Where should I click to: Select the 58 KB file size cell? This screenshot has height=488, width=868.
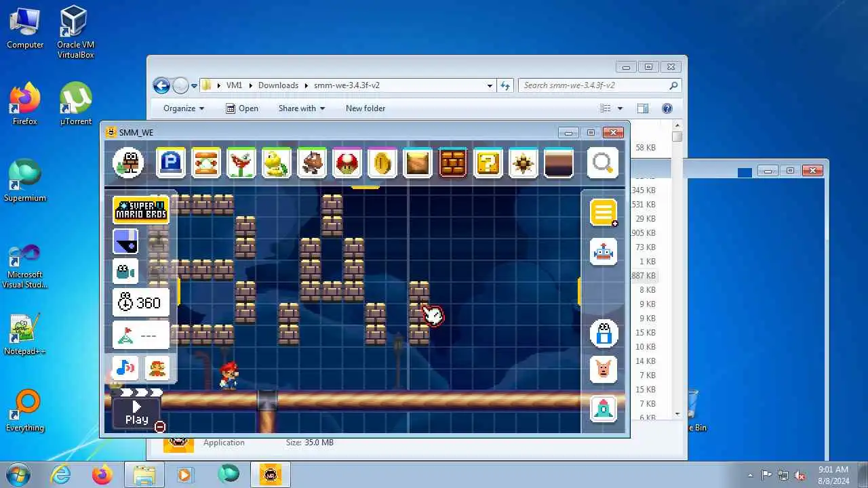click(x=646, y=148)
